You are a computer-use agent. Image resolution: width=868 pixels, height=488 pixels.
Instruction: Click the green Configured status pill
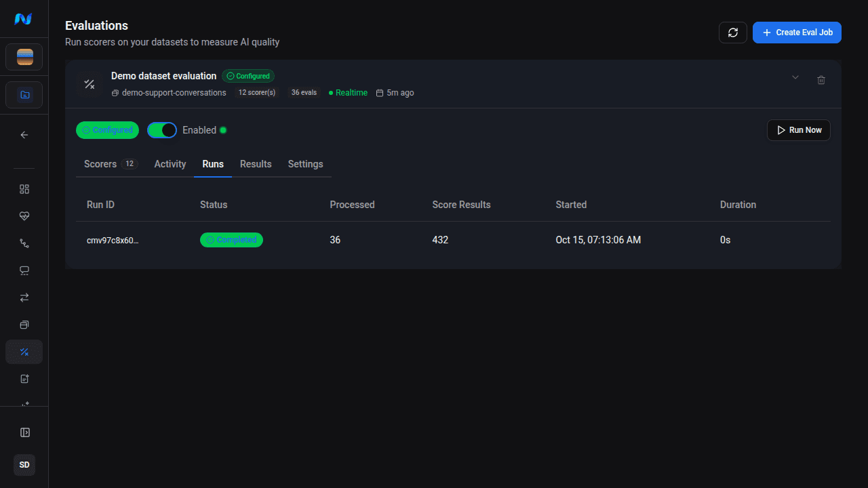point(107,130)
